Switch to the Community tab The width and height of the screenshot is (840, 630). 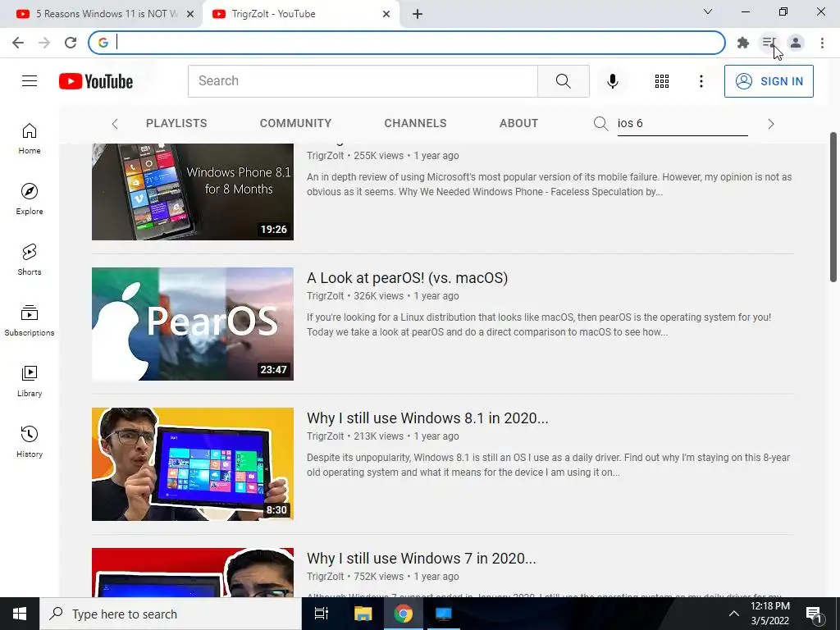(295, 123)
